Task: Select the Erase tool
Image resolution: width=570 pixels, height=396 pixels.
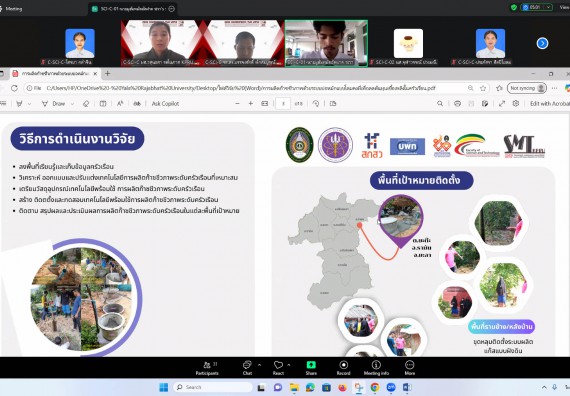Action: (x=86, y=104)
